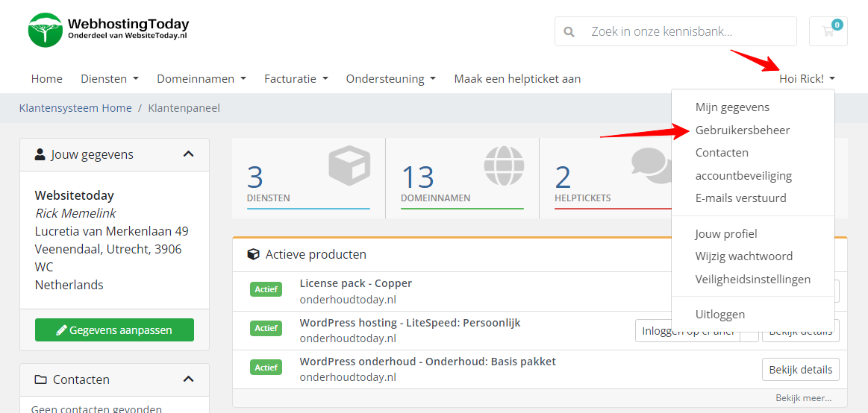Click the magnifier search icon
The image size is (868, 413).
(569, 32)
